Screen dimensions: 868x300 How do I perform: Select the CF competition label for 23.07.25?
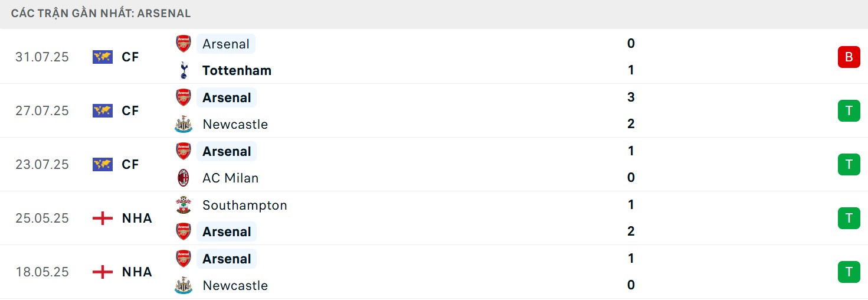pyautogui.click(x=130, y=165)
